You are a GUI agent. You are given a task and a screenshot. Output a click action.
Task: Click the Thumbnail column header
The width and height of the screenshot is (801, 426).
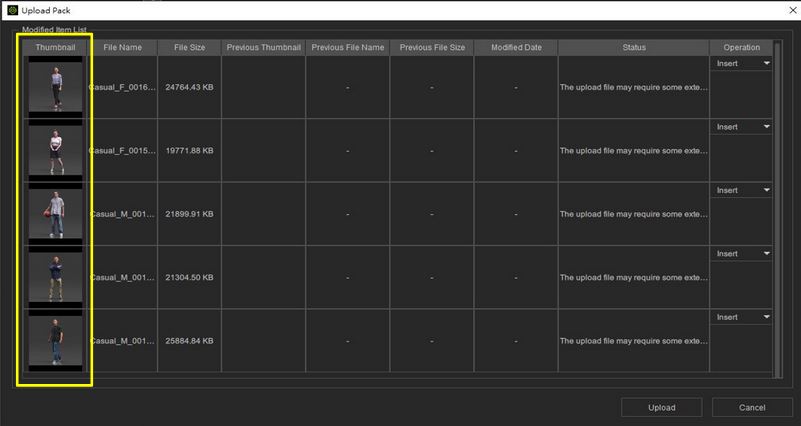pyautogui.click(x=55, y=48)
